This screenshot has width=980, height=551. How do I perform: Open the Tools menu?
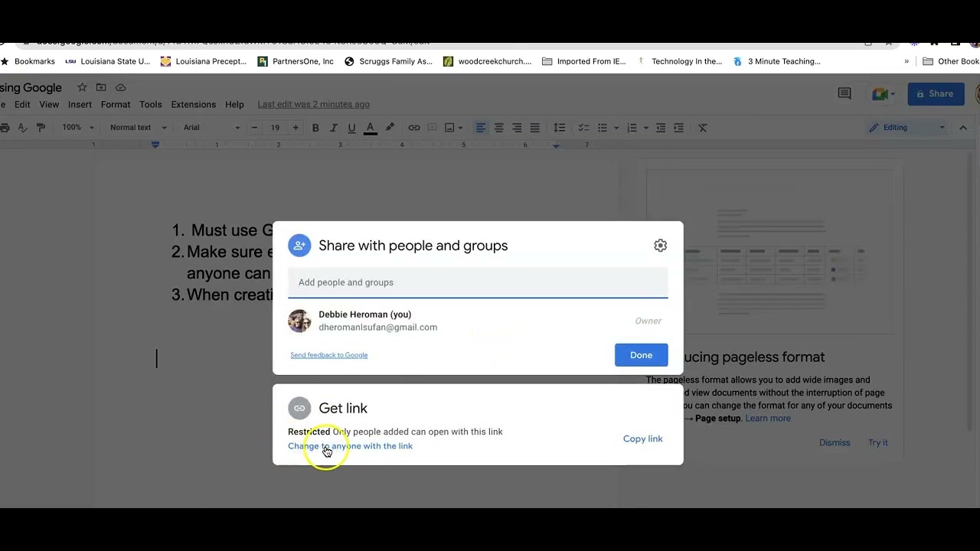(x=151, y=105)
